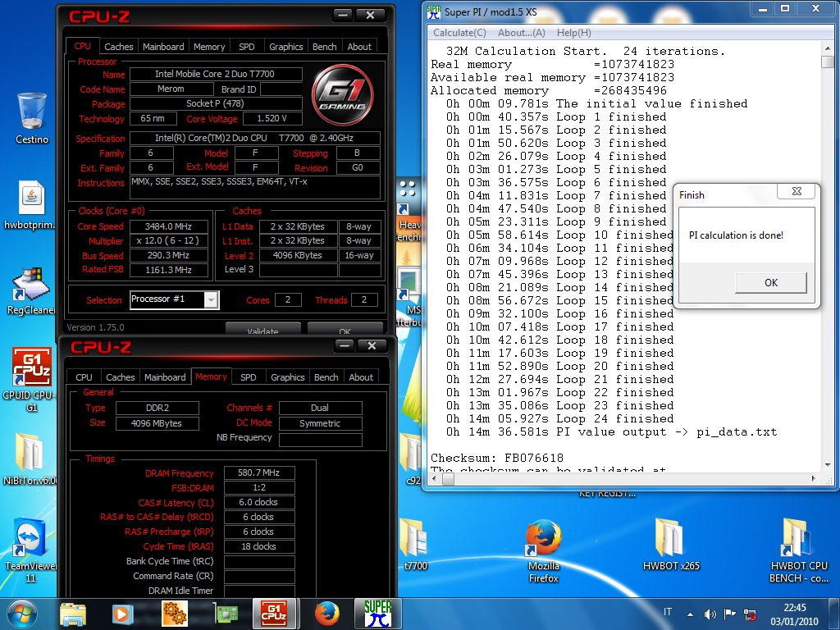Open About tab in top CPU-Z window
The width and height of the screenshot is (840, 630).
(359, 47)
